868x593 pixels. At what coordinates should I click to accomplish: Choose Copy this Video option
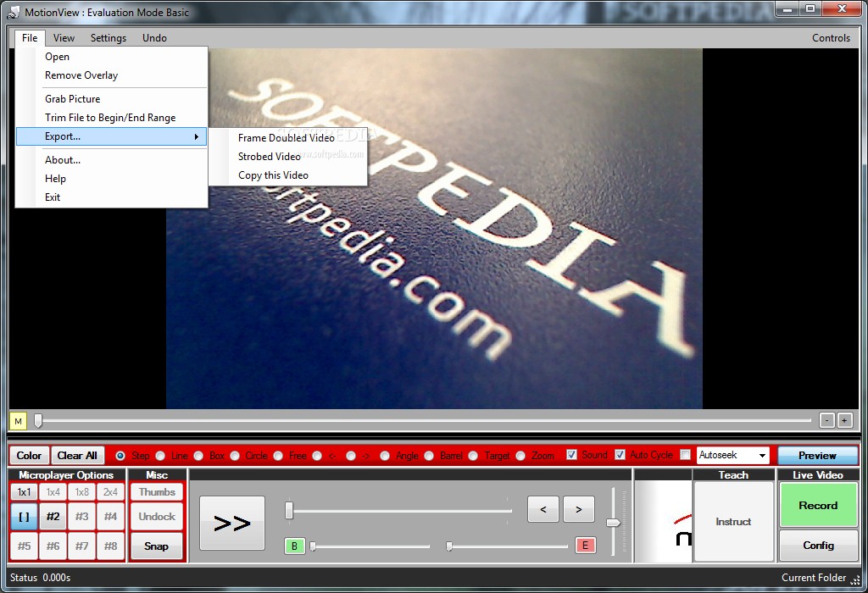click(288, 175)
